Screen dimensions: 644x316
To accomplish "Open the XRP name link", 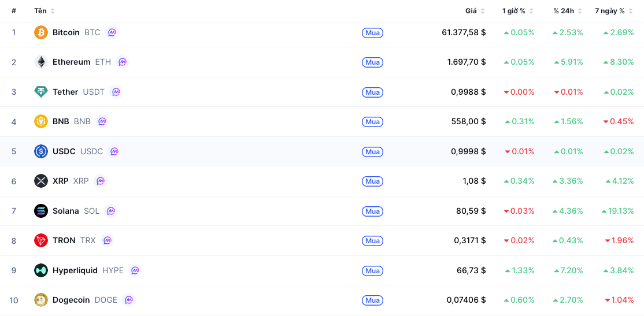I will (x=60, y=181).
